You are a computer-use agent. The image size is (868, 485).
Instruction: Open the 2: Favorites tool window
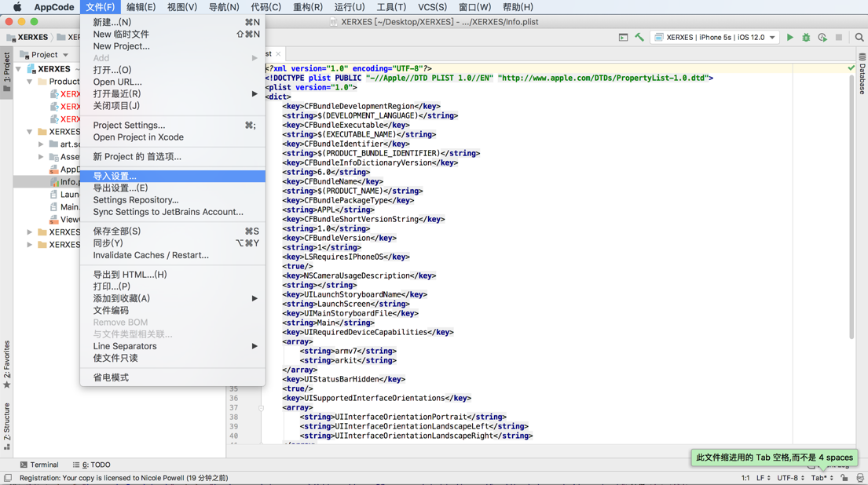click(x=6, y=364)
